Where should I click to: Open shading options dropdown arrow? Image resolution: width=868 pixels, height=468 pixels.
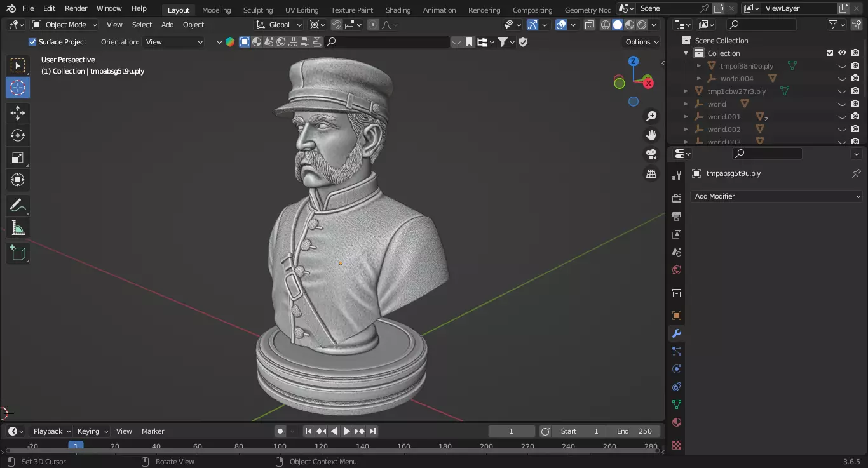click(654, 25)
